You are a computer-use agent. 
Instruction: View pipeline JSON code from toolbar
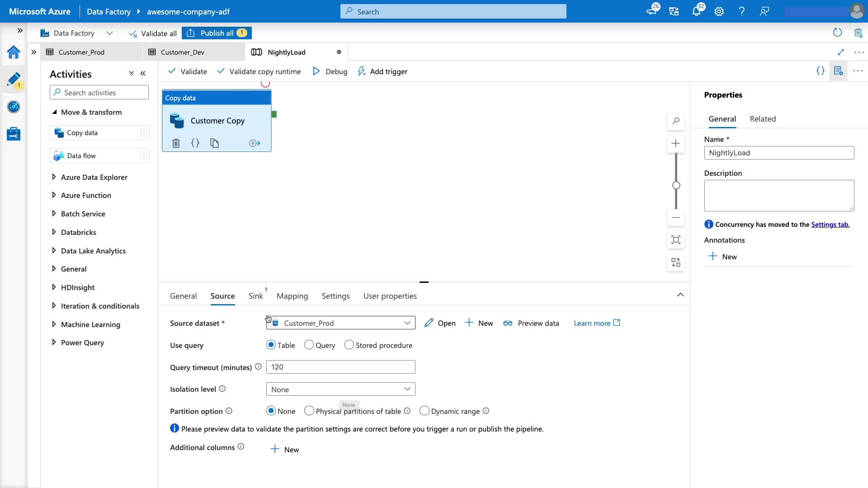point(820,71)
